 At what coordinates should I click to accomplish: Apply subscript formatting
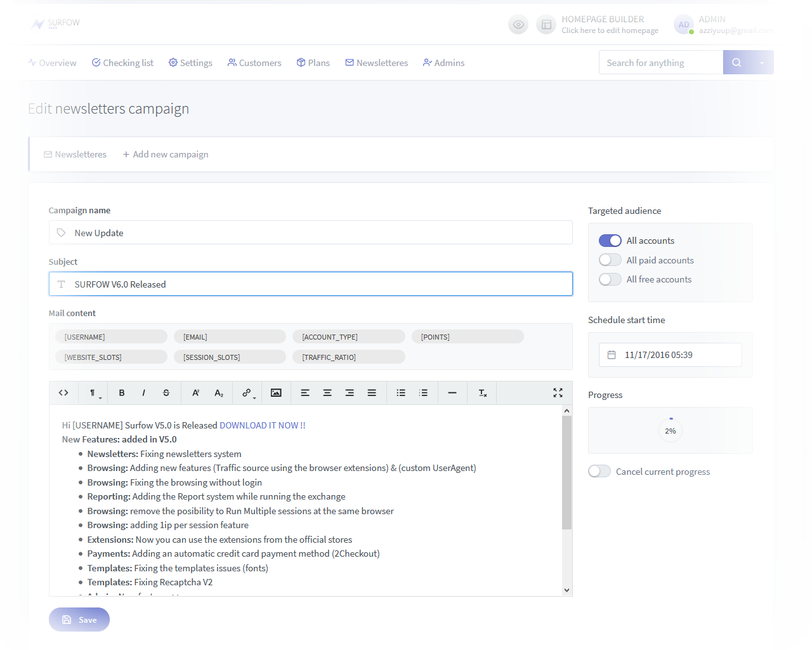point(219,393)
